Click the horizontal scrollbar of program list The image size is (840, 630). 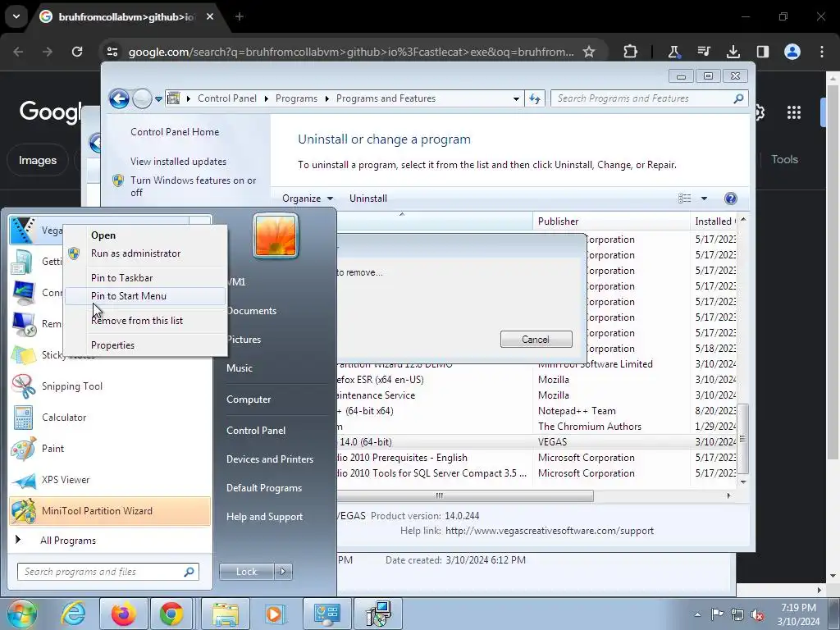point(464,495)
